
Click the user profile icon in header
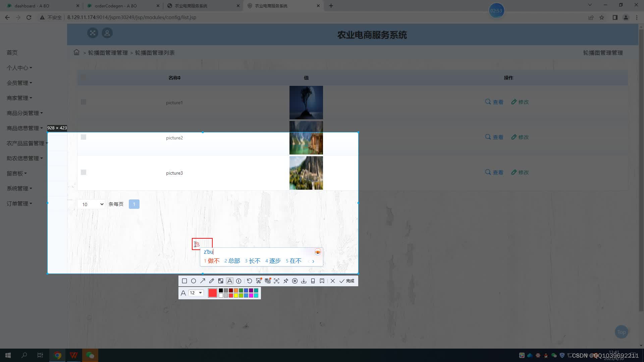click(107, 33)
